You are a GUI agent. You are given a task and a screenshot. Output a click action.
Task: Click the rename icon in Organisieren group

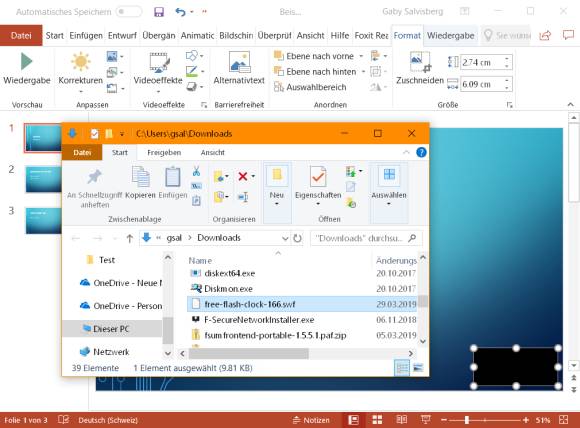(243, 197)
